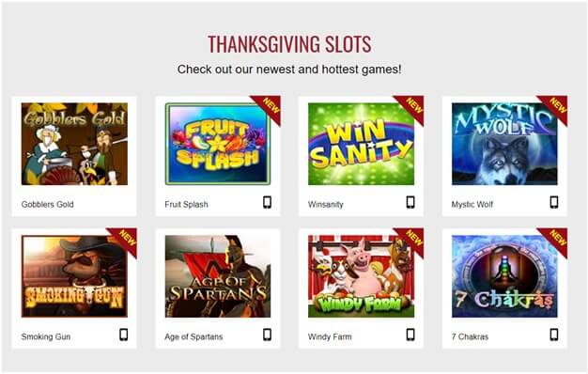588x374 pixels.
Task: Open the Smoking Gun game thumbnail
Action: point(74,276)
